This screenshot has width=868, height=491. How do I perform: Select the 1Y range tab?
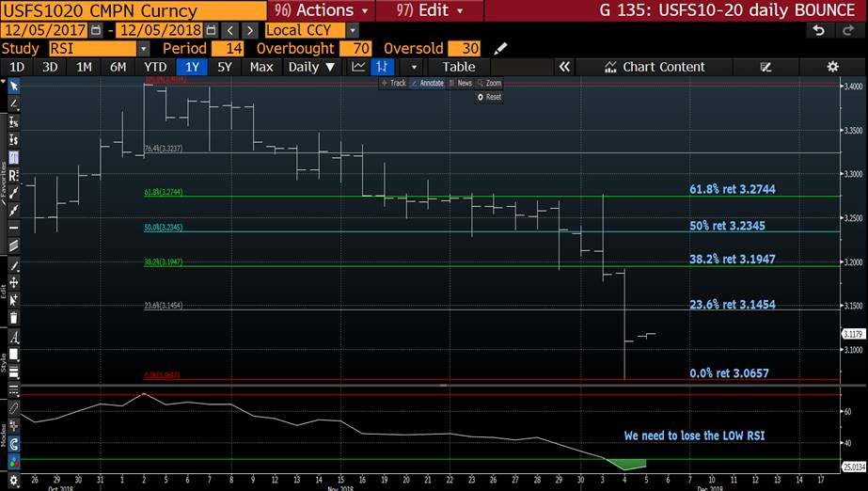click(x=192, y=67)
